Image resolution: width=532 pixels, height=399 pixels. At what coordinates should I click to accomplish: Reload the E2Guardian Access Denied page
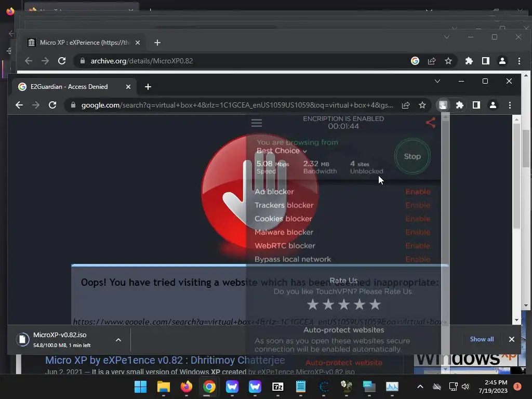(52, 105)
